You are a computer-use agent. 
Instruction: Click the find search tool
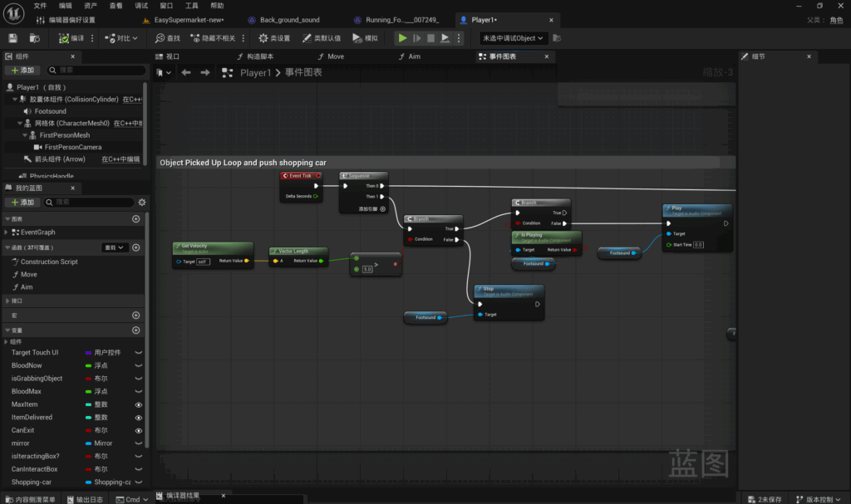168,38
